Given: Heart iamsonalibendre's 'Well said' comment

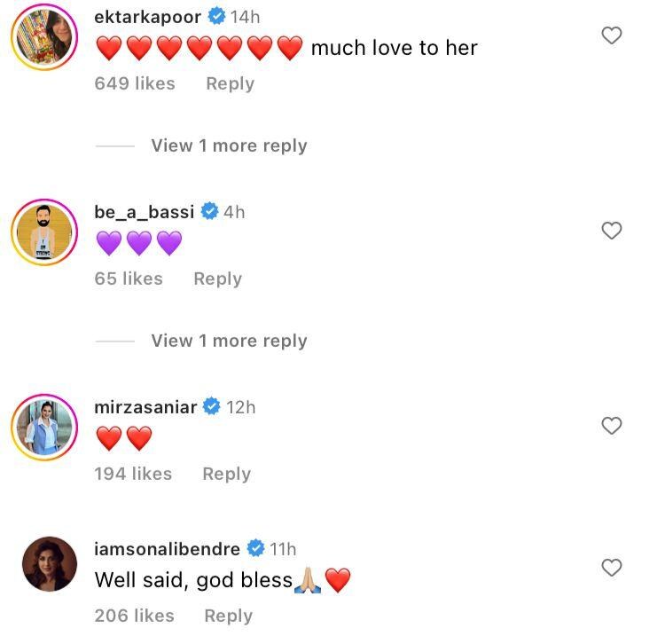Looking at the screenshot, I should click(x=612, y=568).
